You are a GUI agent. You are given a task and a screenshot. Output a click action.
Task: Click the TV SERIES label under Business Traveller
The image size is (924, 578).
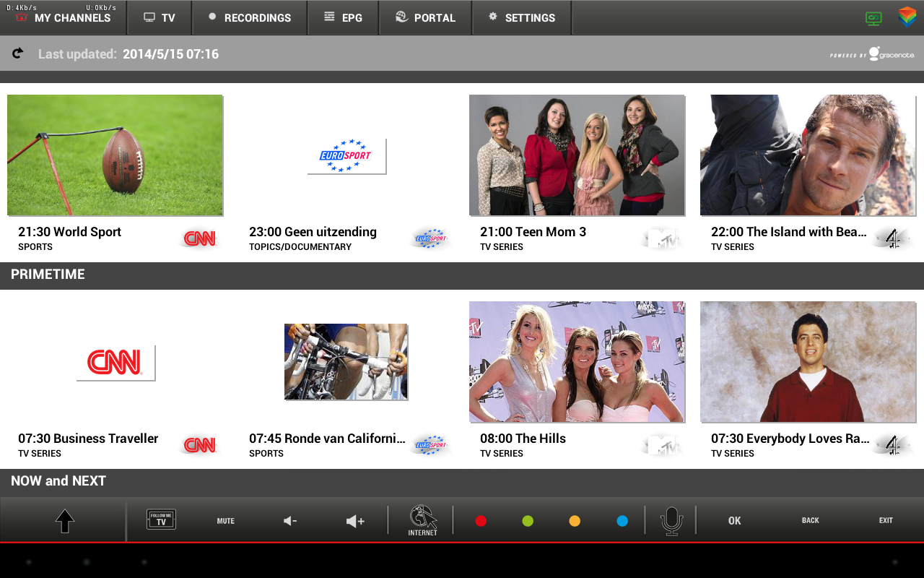click(x=40, y=454)
